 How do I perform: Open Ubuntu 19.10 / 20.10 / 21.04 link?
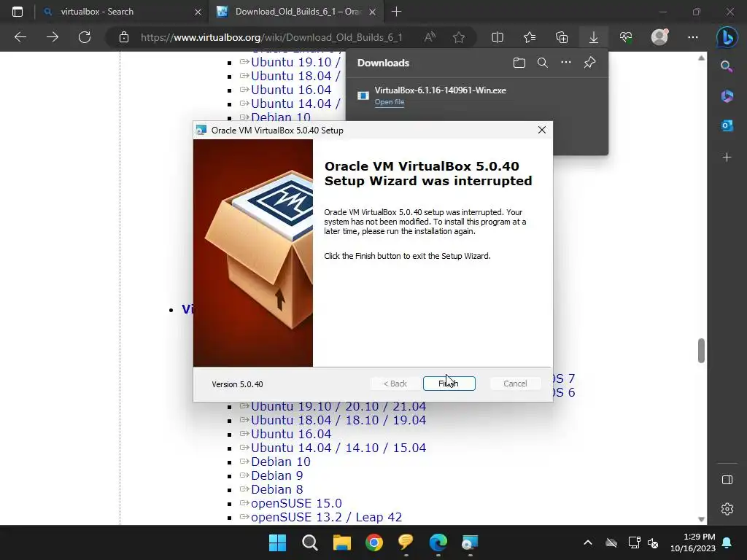coord(338,406)
